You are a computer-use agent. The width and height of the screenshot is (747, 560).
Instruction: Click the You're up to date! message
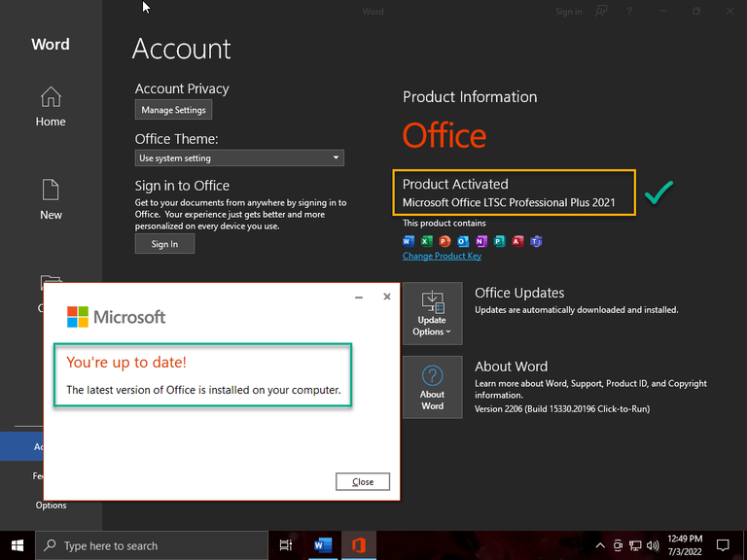(x=126, y=363)
